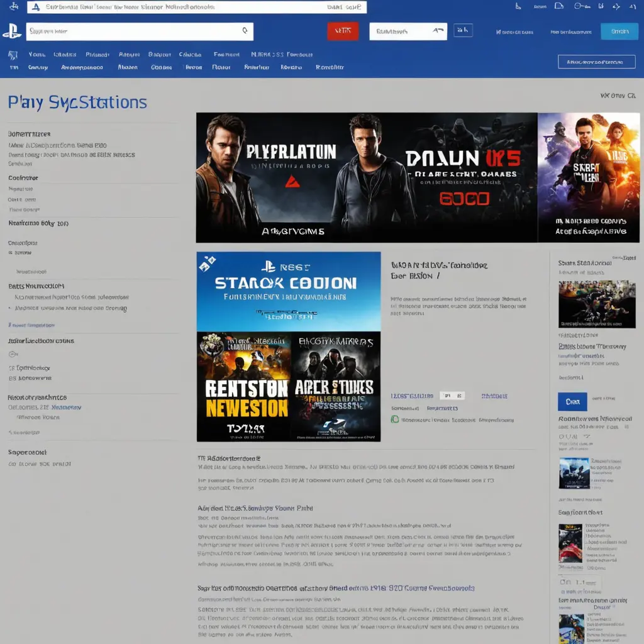644x644 pixels.
Task: Click the green circle icon below the product details
Action: [x=395, y=419]
